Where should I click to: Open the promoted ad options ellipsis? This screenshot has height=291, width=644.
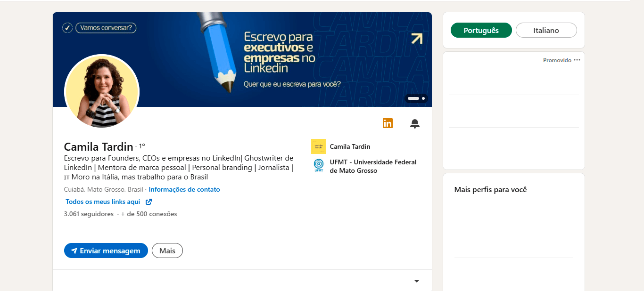577,60
